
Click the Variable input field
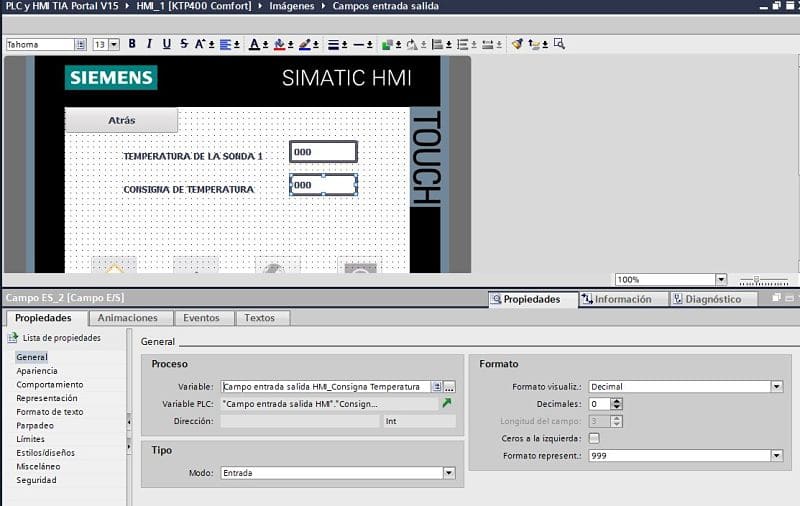(x=326, y=387)
